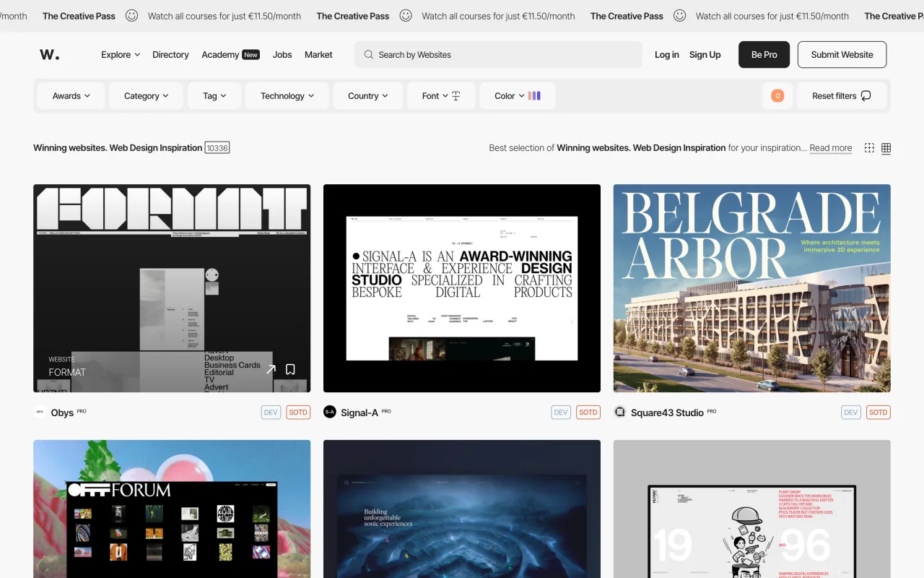The width and height of the screenshot is (924, 578).
Task: Open the Academy section
Action: coord(220,54)
